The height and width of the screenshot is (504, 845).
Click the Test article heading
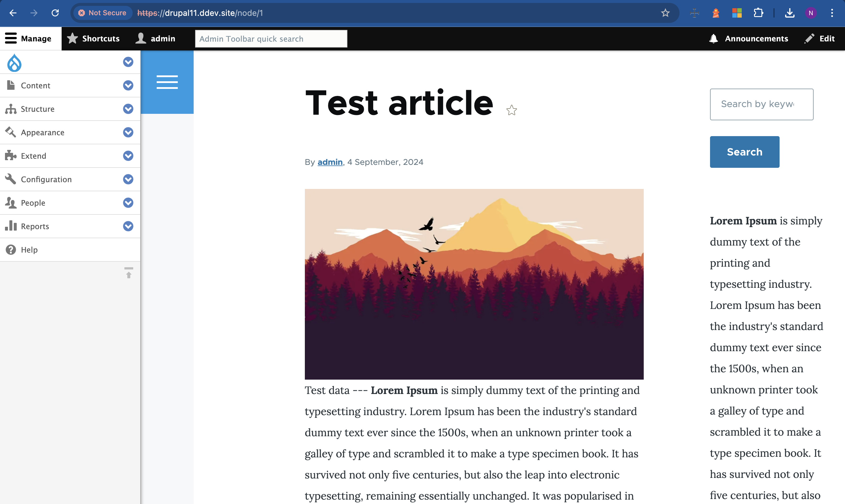(x=399, y=103)
